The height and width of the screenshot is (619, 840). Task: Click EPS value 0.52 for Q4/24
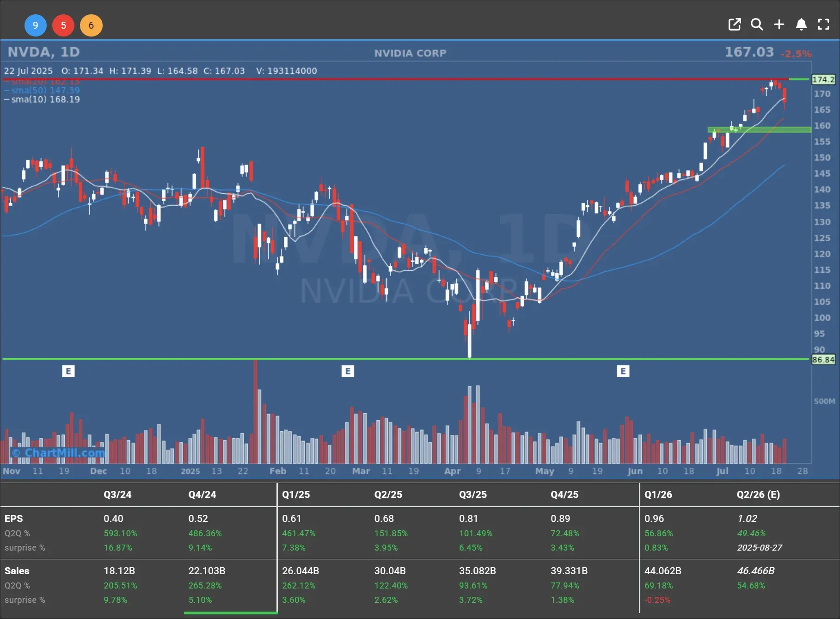(x=198, y=519)
